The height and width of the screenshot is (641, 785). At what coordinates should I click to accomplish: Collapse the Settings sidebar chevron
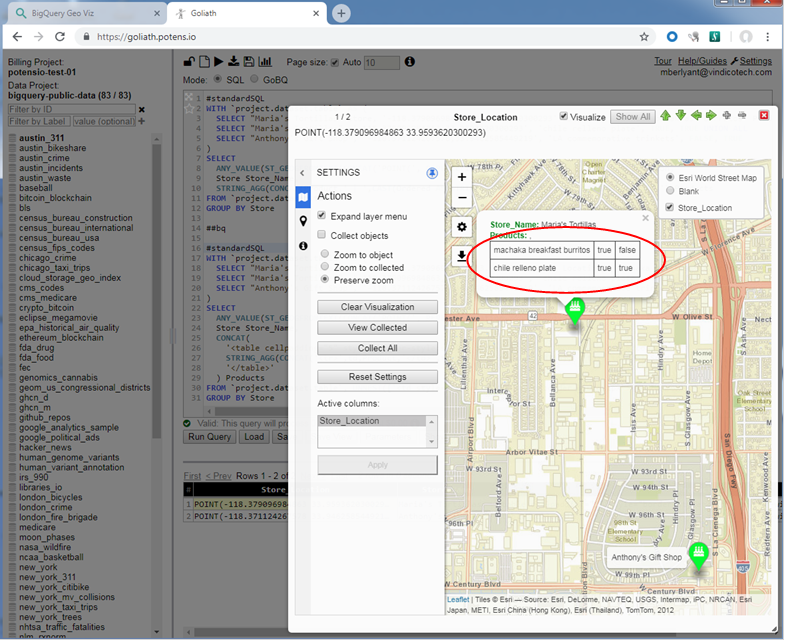pyautogui.click(x=303, y=172)
